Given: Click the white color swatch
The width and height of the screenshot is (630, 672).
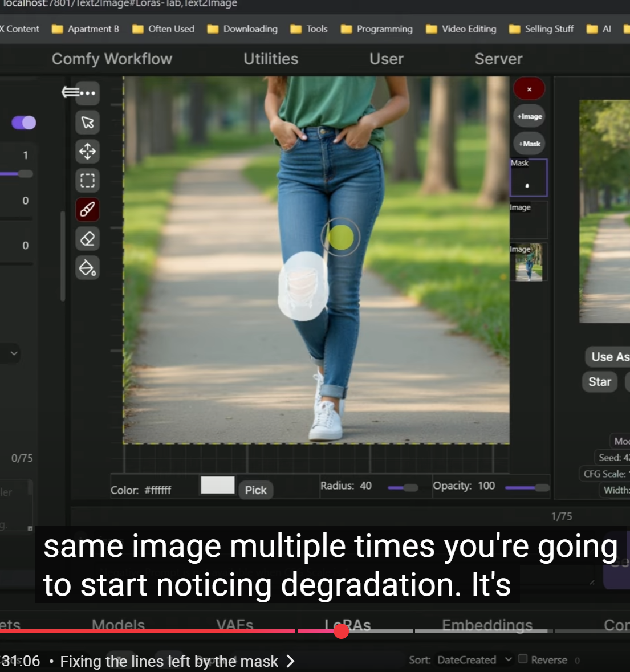Looking at the screenshot, I should click(218, 485).
